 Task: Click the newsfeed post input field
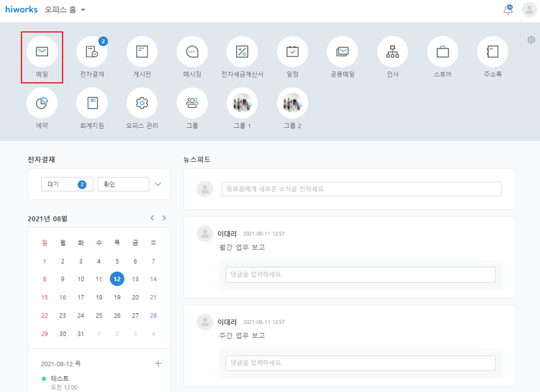(x=361, y=189)
